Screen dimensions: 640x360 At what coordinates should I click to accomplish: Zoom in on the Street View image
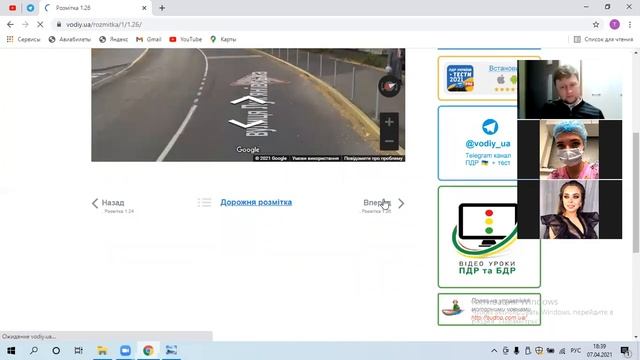pos(389,122)
